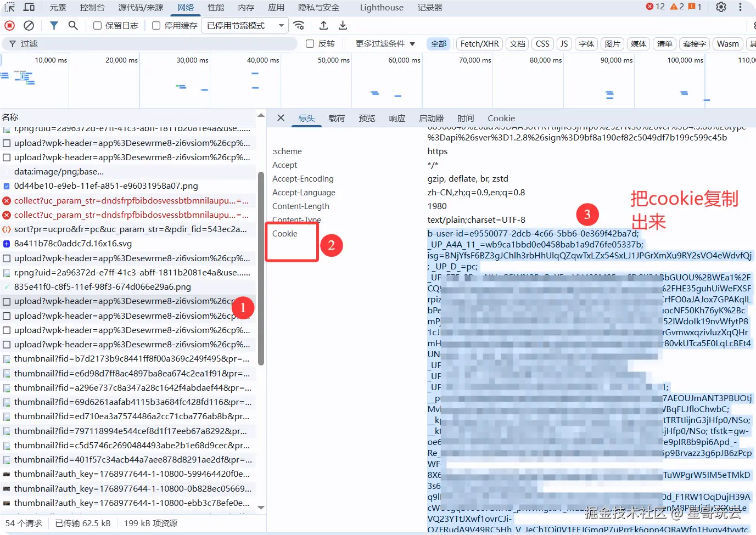
Task: Click the Accept-Language header name
Action: 304,193
